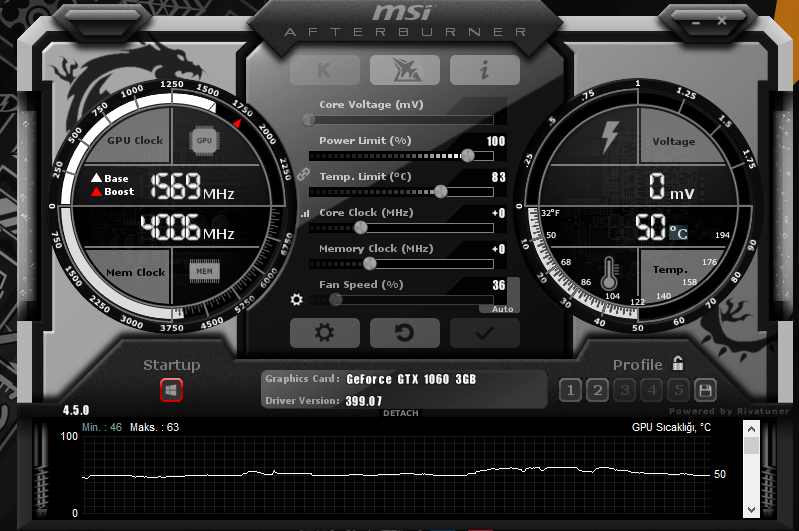Click the Memory Clock slider handle

point(369,263)
